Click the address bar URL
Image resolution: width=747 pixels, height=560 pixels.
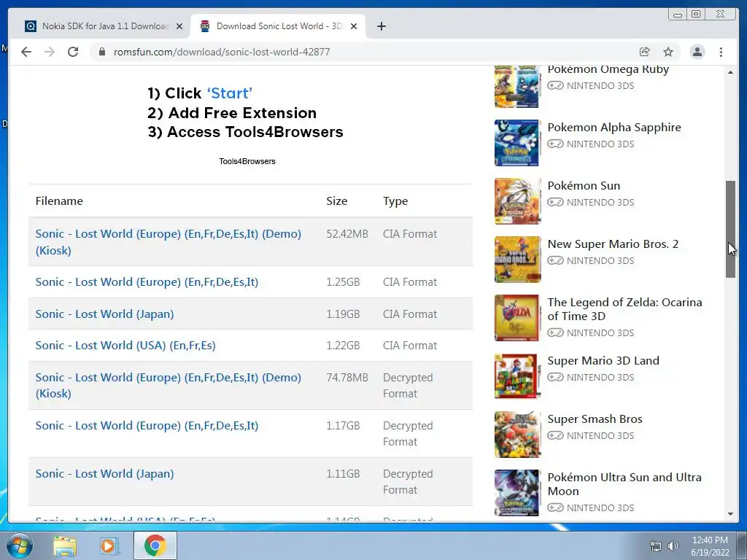pos(222,52)
